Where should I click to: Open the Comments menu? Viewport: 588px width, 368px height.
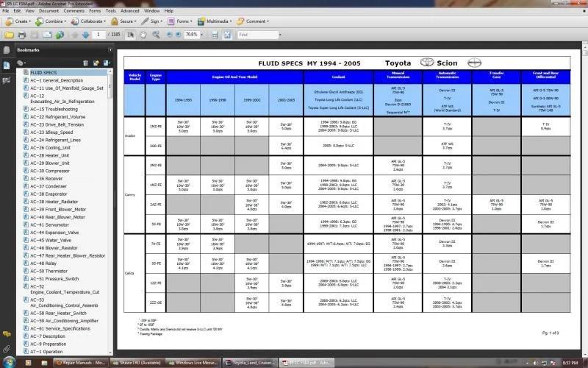click(74, 11)
